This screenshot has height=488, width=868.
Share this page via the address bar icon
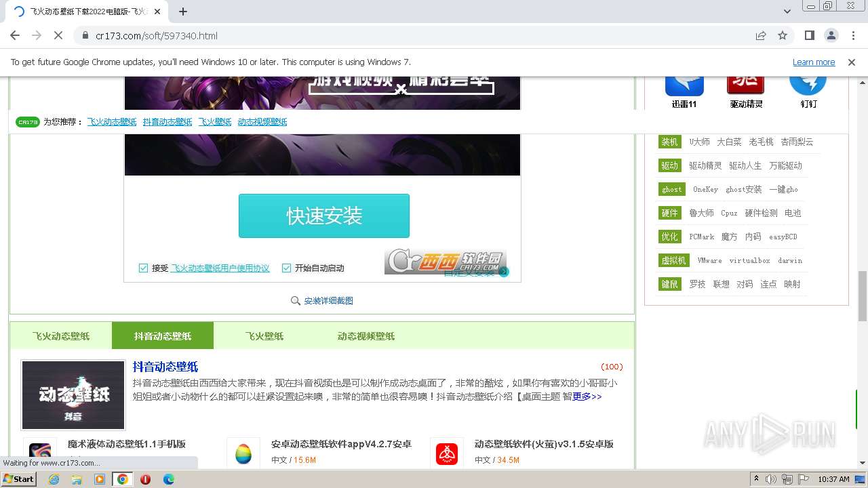click(x=761, y=35)
